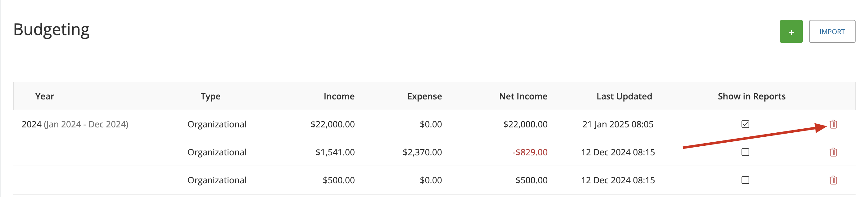
Task: Delete the -$829.00 net income budget
Action: (x=833, y=152)
